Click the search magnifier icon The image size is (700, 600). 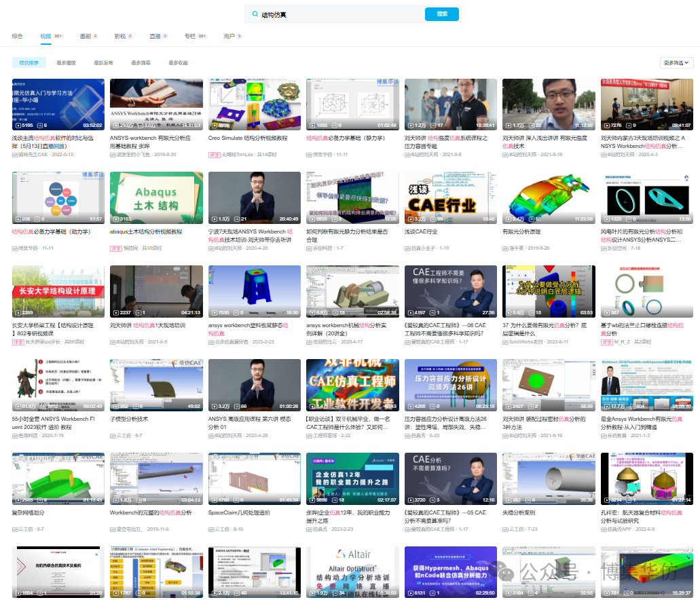pos(255,14)
